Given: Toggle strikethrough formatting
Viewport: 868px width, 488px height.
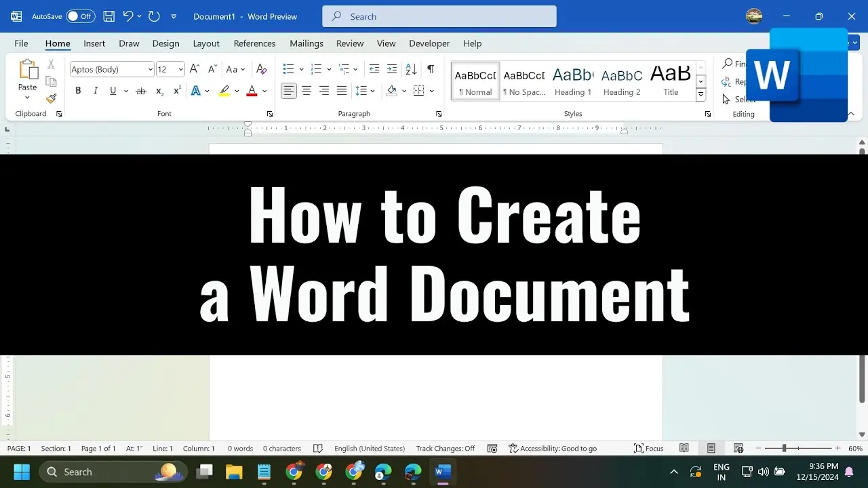Looking at the screenshot, I should click(141, 91).
